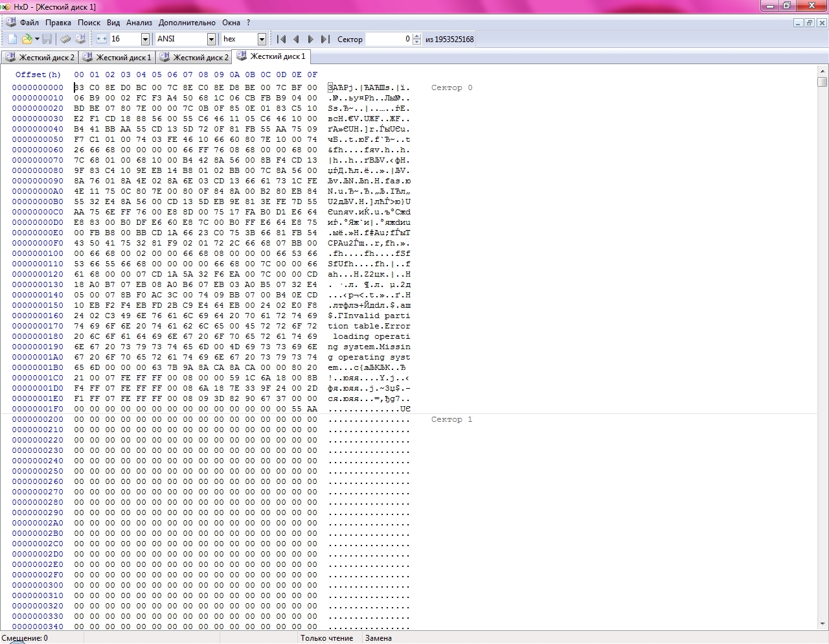Increment sector number with up spinner

[x=416, y=37]
